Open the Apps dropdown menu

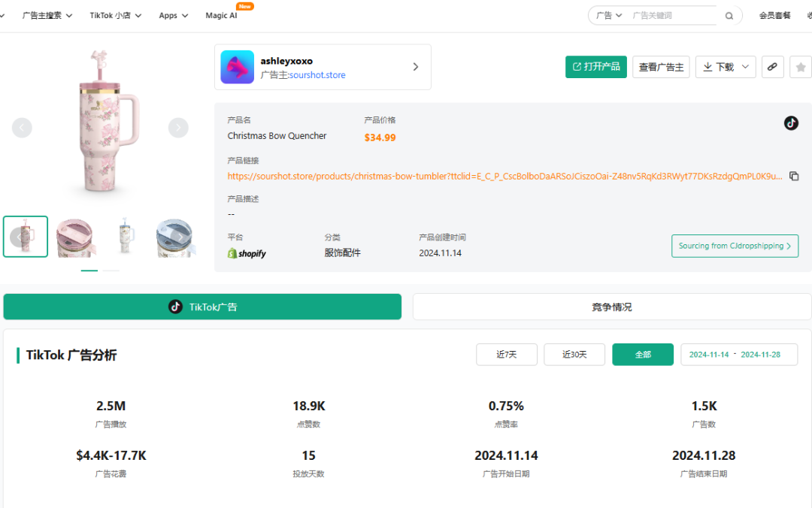pos(174,16)
